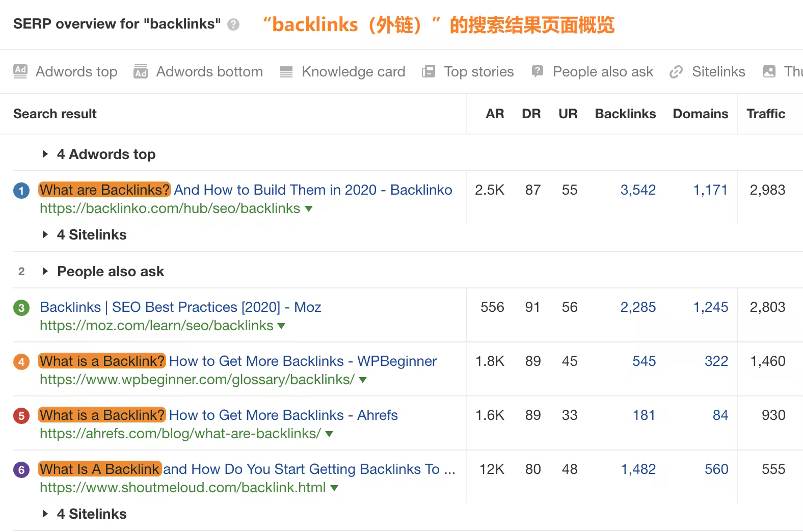Click backlinks count 1,482

pyautogui.click(x=638, y=469)
